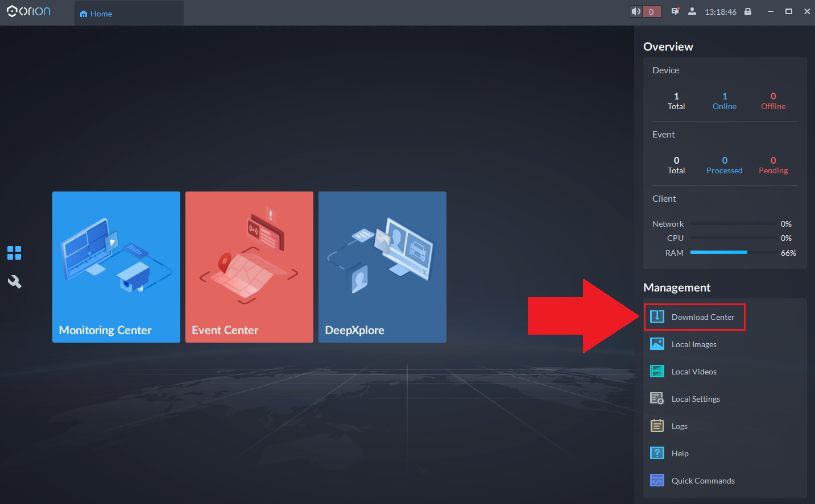Image resolution: width=815 pixels, height=504 pixels.
Task: Open DeepXplore
Action: tap(382, 266)
